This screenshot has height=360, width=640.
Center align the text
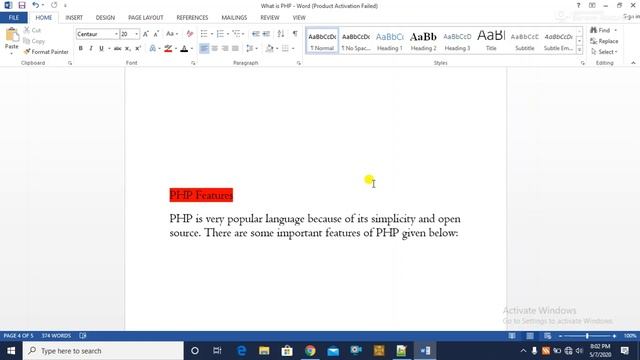214,49
